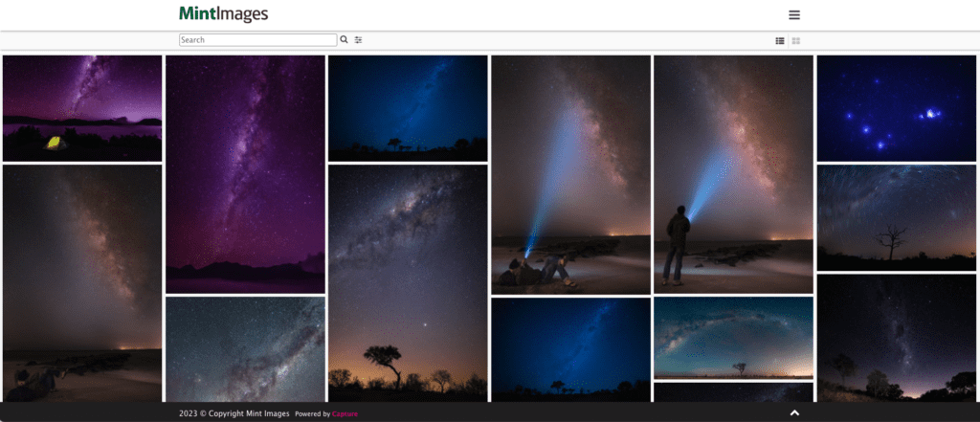Open the blue star cluster photo
The height and width of the screenshot is (422, 980).
point(896,108)
